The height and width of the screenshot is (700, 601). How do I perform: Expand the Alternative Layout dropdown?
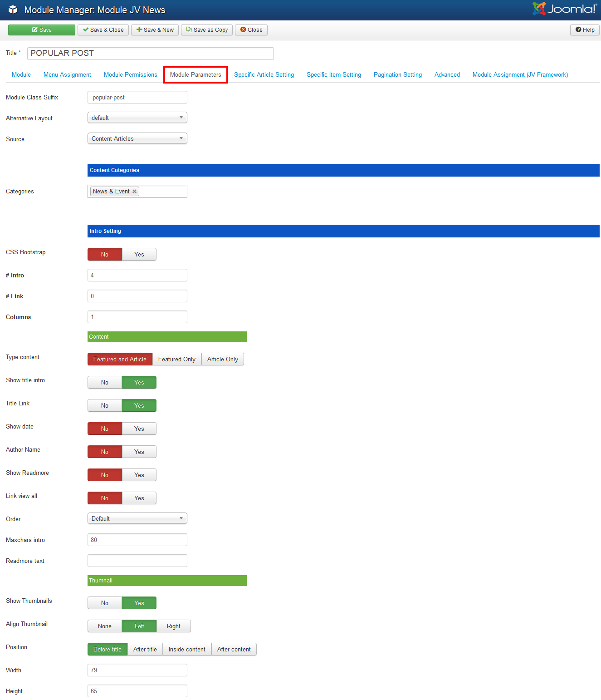point(137,118)
